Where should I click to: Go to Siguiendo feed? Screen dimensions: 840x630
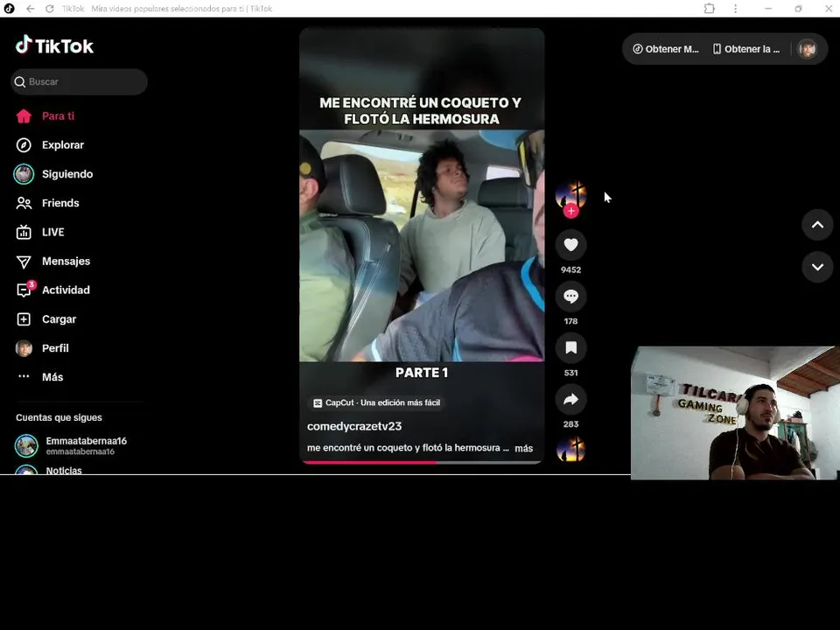[67, 174]
